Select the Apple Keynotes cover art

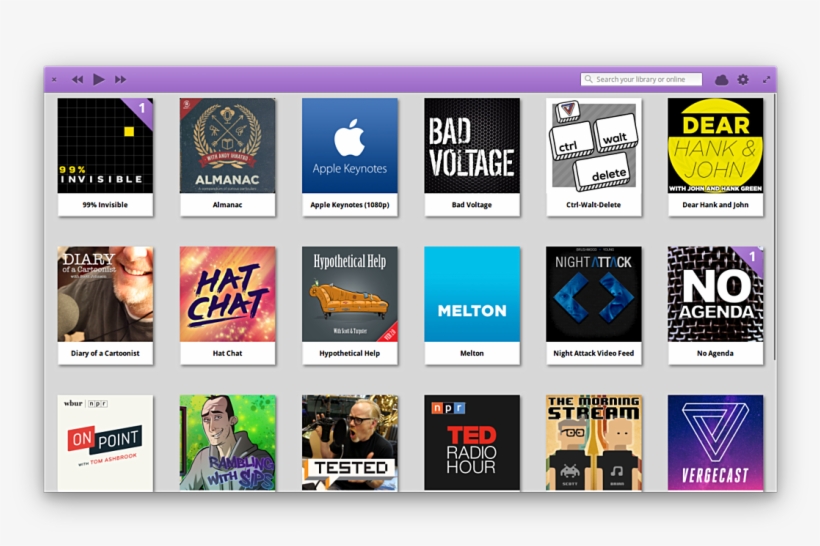tap(350, 145)
